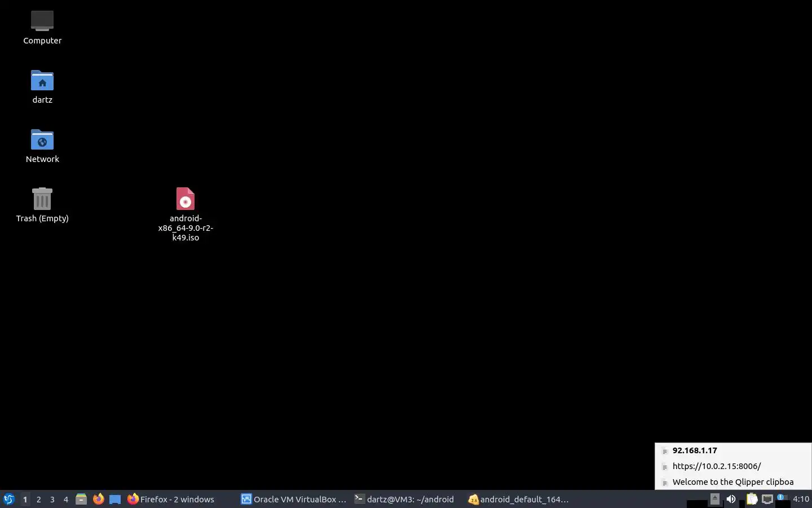Screen dimensions: 812x508
Task: Open the update notifier tray icon
Action: 782,498
